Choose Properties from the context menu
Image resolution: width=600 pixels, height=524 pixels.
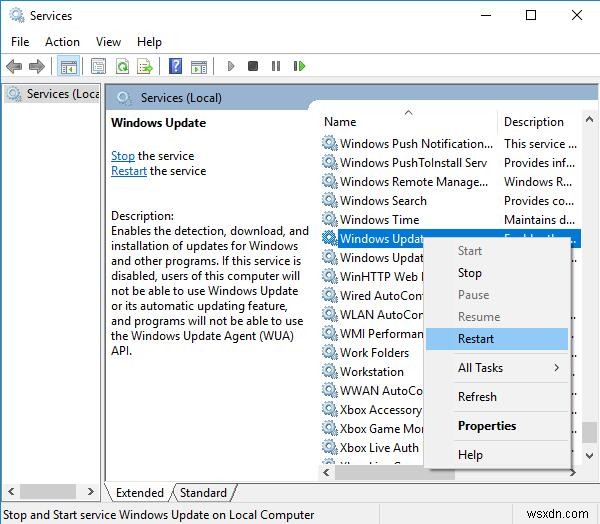click(x=487, y=426)
